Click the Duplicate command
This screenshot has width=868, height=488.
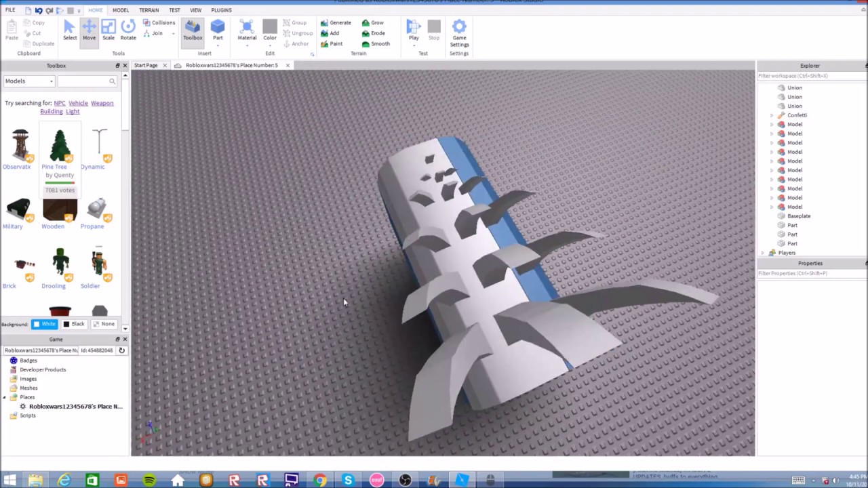(x=39, y=44)
